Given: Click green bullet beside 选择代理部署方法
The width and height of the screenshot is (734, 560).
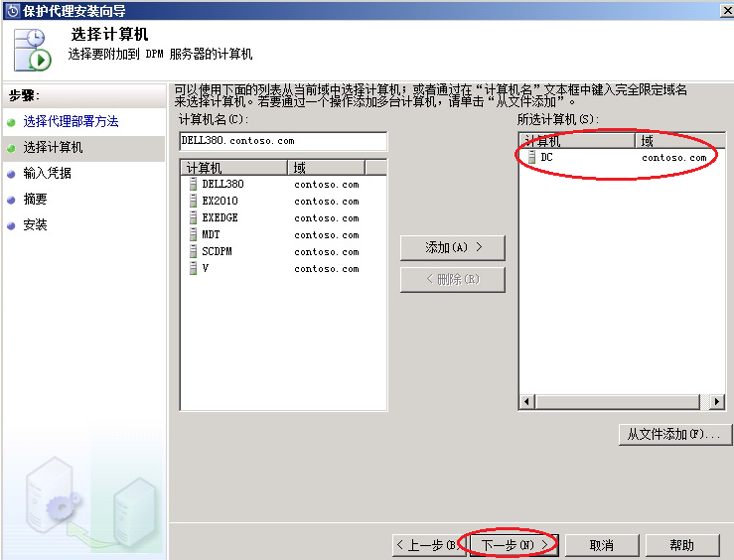Looking at the screenshot, I should click(11, 122).
